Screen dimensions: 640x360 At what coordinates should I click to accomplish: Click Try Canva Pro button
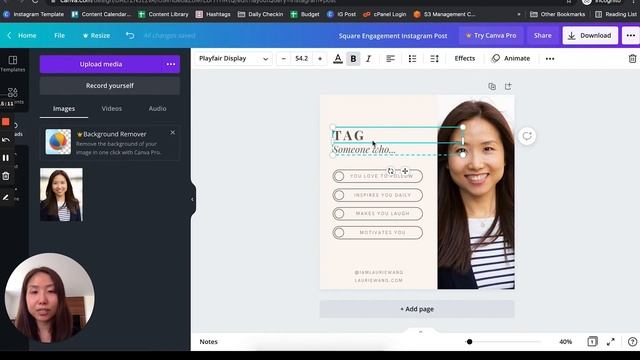point(491,36)
